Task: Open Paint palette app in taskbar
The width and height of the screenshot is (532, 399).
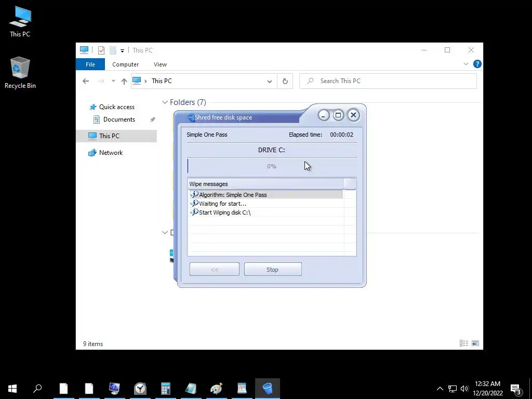Action: 217,389
